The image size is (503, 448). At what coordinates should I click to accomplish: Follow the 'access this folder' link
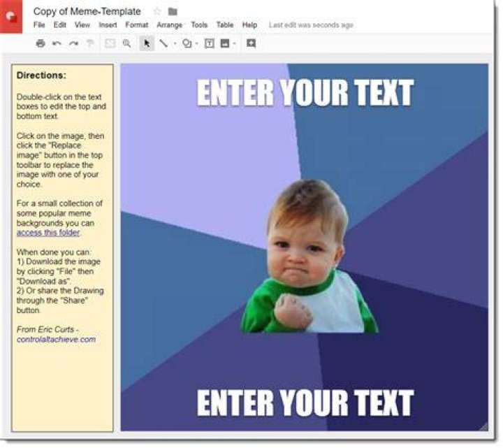(x=48, y=233)
